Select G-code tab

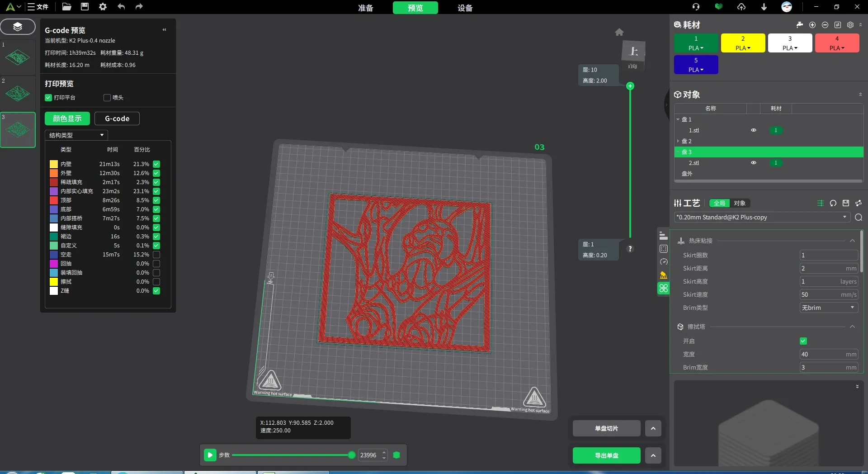click(117, 118)
